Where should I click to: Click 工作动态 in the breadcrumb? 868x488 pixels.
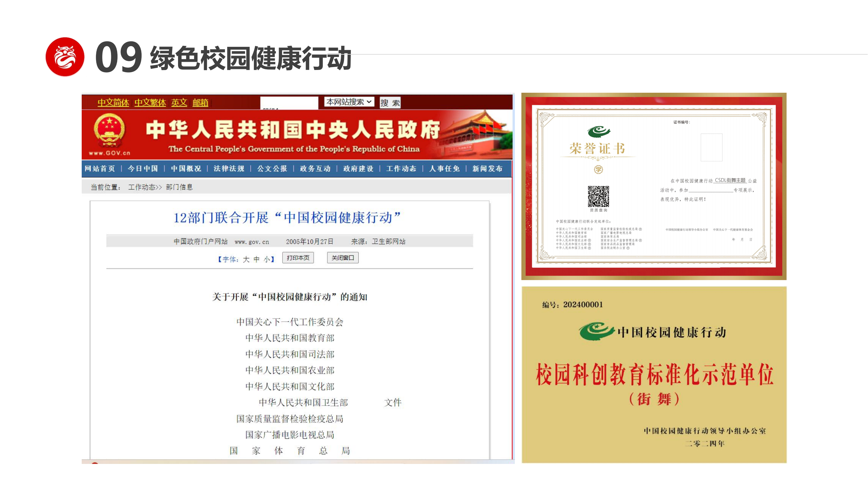coord(142,187)
